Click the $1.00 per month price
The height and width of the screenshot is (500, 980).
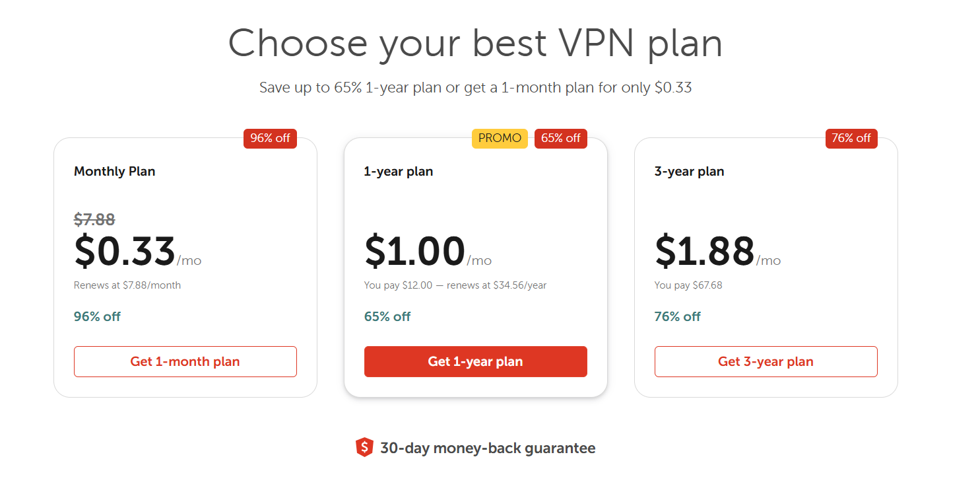pos(415,252)
